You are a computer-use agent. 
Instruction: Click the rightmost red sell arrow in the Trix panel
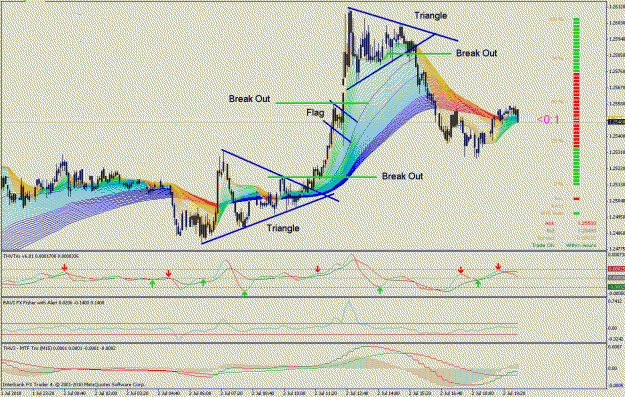(x=498, y=267)
